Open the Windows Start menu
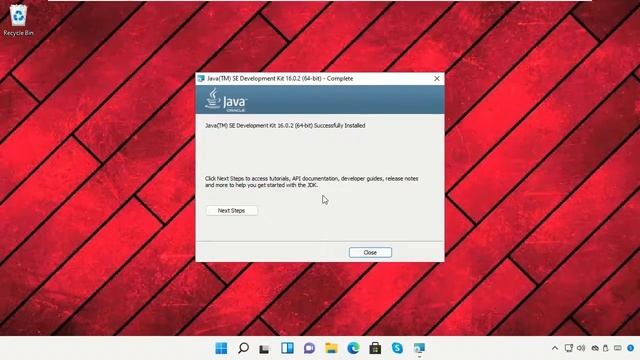Viewport: 640px width, 360px height. pyautogui.click(x=221, y=348)
